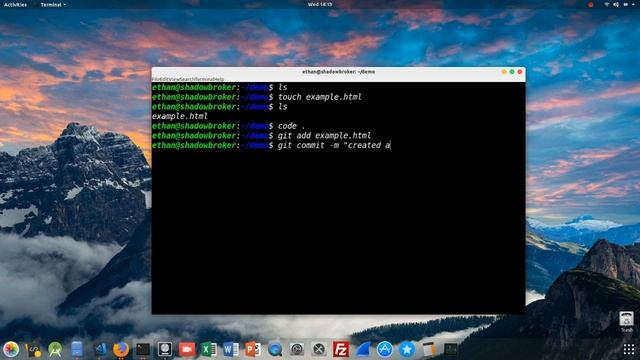Click the volume icon in the top bar
640x360 pixels.
[x=616, y=4]
